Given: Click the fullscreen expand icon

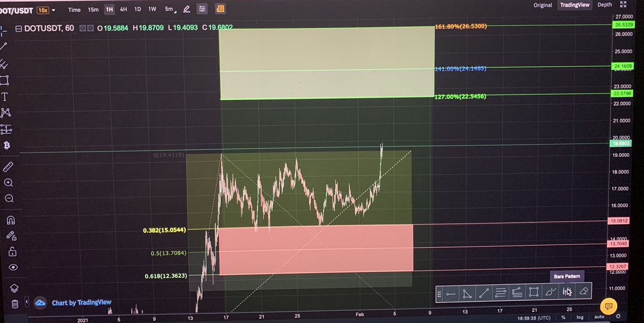Looking at the screenshot, I should pos(623,5).
